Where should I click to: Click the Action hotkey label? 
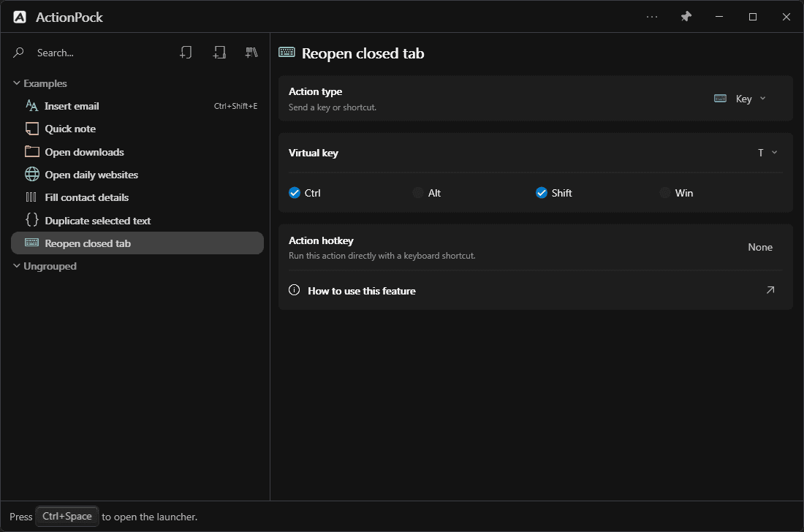321,240
